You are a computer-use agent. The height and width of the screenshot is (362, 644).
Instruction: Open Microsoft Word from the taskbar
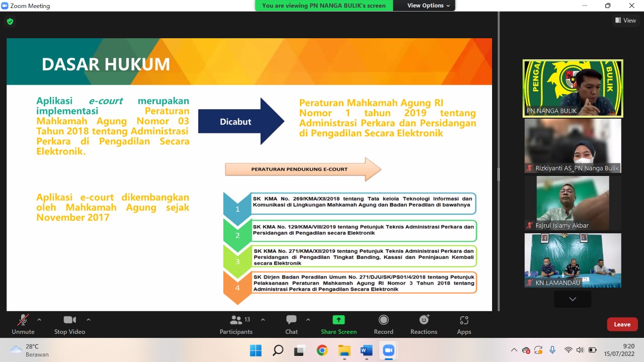coord(366,350)
